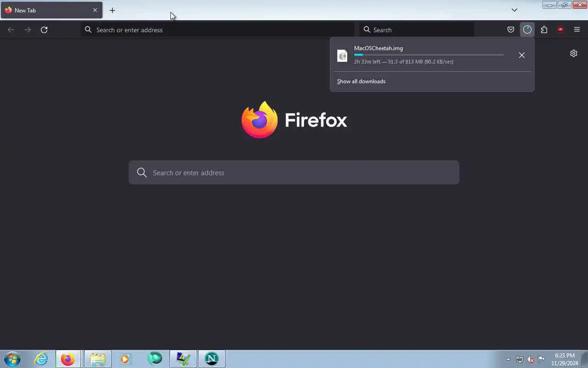The height and width of the screenshot is (368, 588).
Task: Click the Show desktop strip
Action: click(585, 359)
